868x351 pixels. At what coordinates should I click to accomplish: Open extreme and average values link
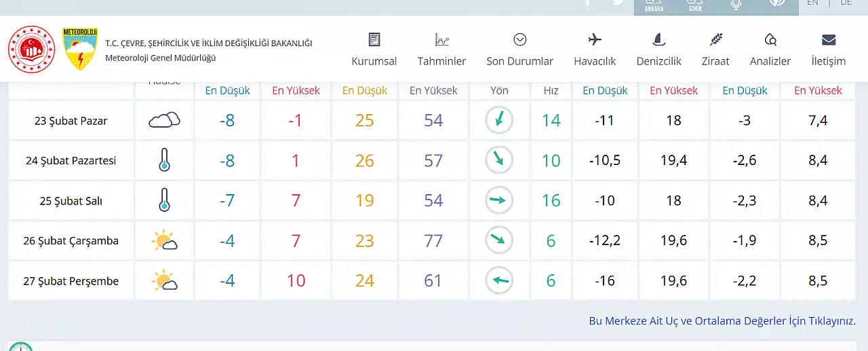(x=722, y=321)
